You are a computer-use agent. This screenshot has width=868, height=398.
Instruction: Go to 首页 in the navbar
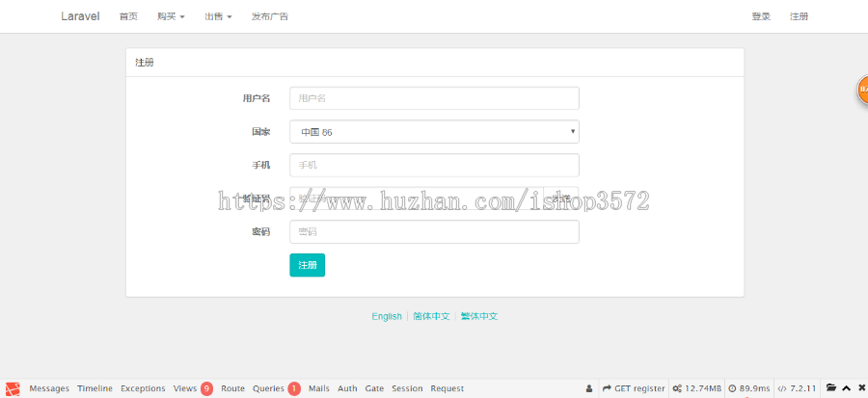click(x=128, y=16)
